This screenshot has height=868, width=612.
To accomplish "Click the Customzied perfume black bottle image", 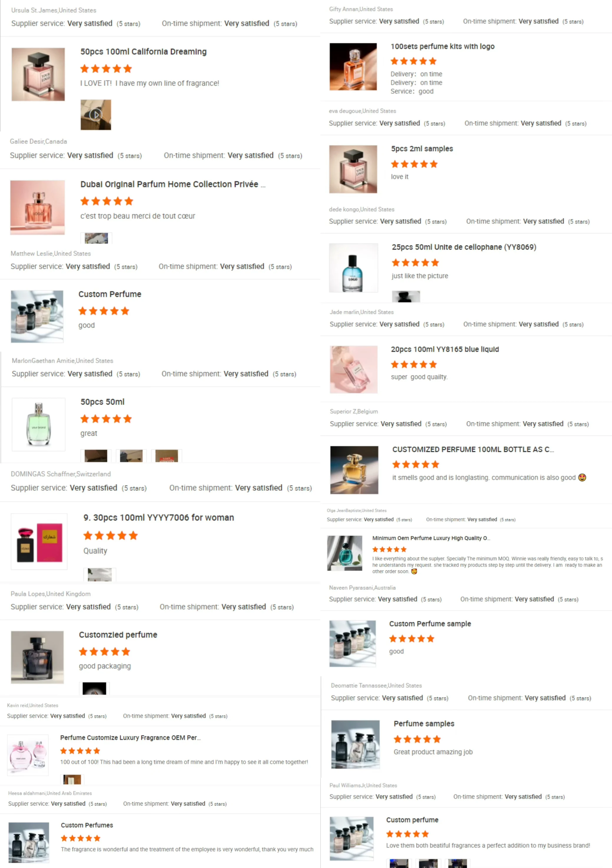I will click(x=37, y=657).
